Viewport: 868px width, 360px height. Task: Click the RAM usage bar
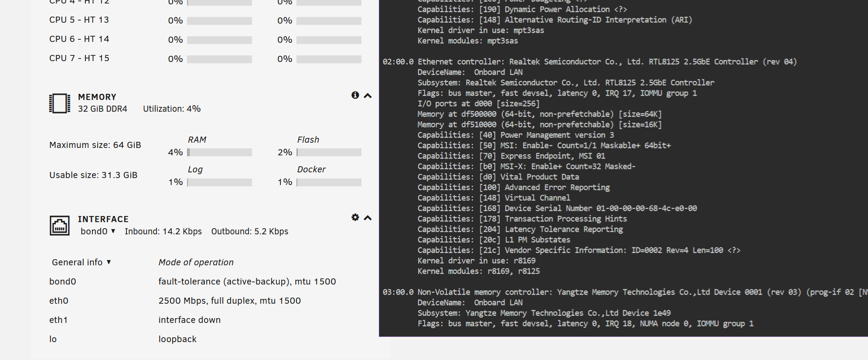pos(219,152)
